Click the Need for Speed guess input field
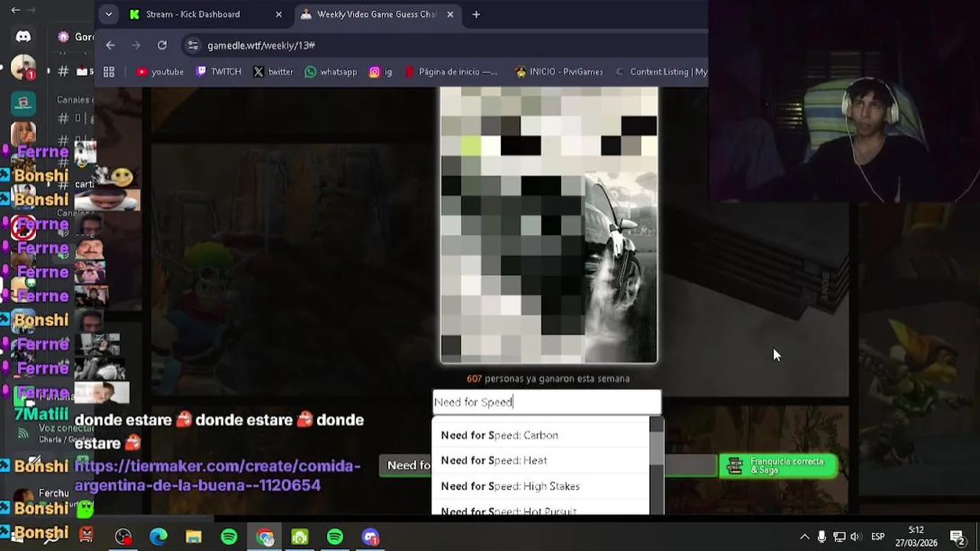Image resolution: width=980 pixels, height=551 pixels. click(547, 402)
